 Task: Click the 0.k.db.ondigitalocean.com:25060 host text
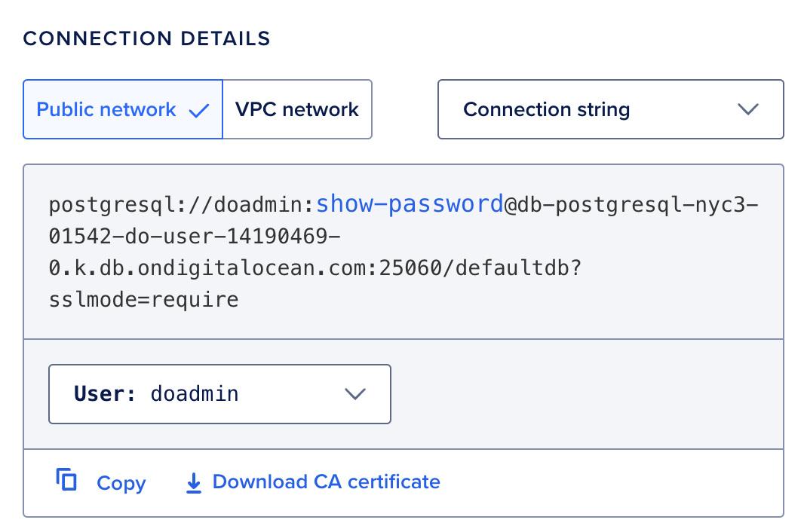[248, 268]
